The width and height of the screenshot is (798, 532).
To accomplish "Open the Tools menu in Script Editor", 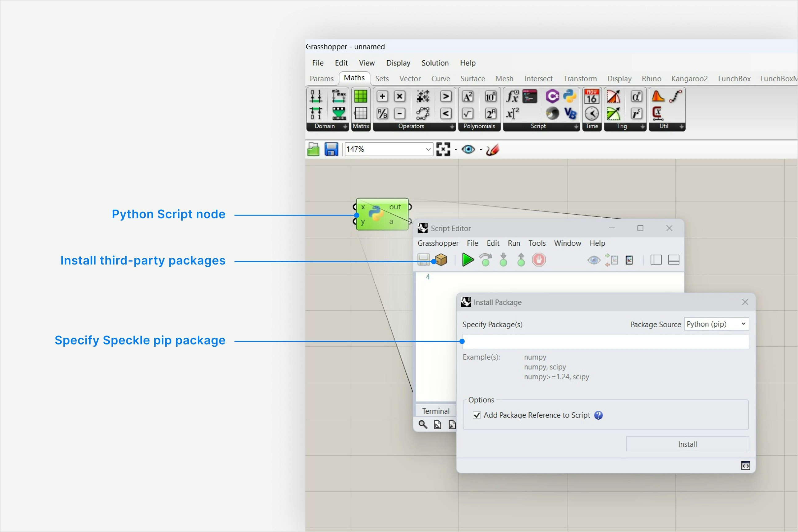I will point(537,243).
